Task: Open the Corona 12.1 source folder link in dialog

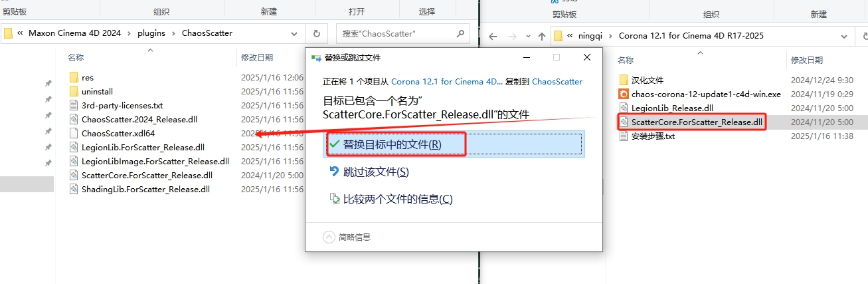Action: pos(447,82)
